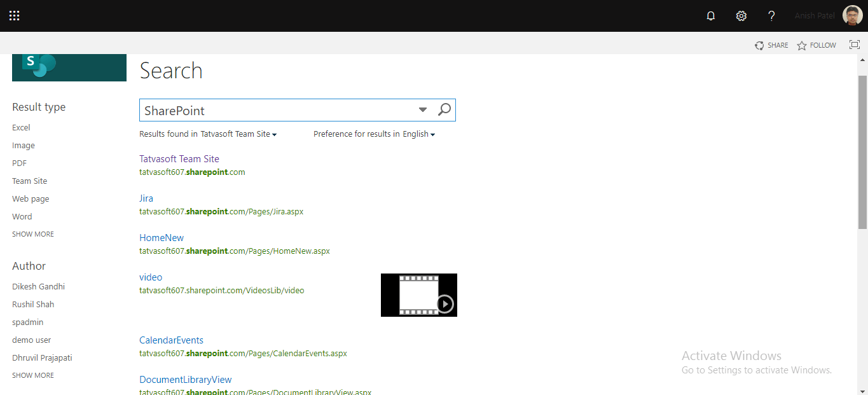The width and height of the screenshot is (868, 395).
Task: Filter results by PDF type
Action: pos(19,163)
